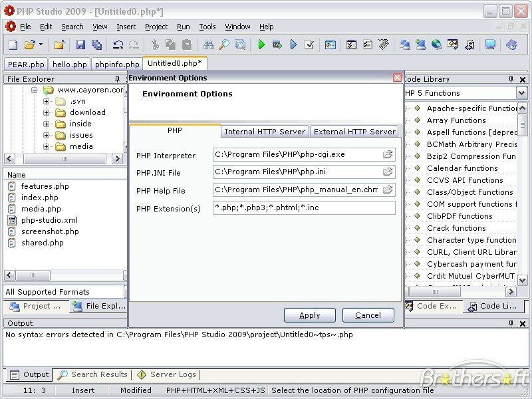Select the External HTTP Server tab

pyautogui.click(x=354, y=132)
